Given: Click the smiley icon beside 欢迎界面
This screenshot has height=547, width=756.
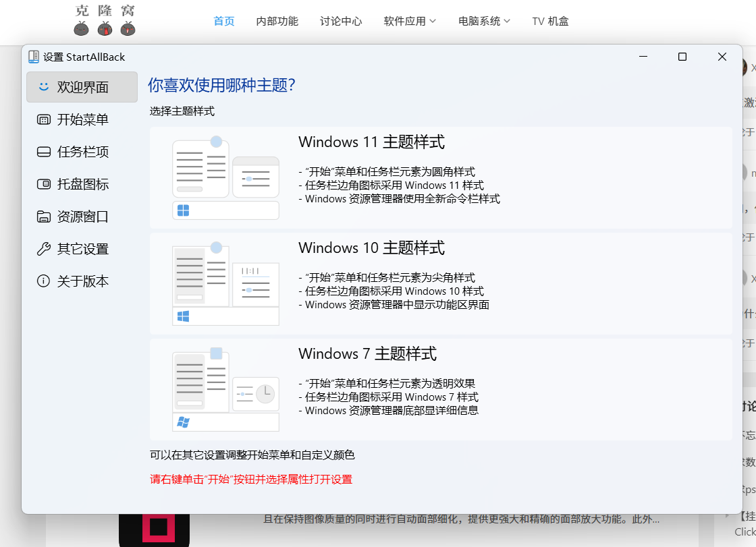Looking at the screenshot, I should (44, 87).
